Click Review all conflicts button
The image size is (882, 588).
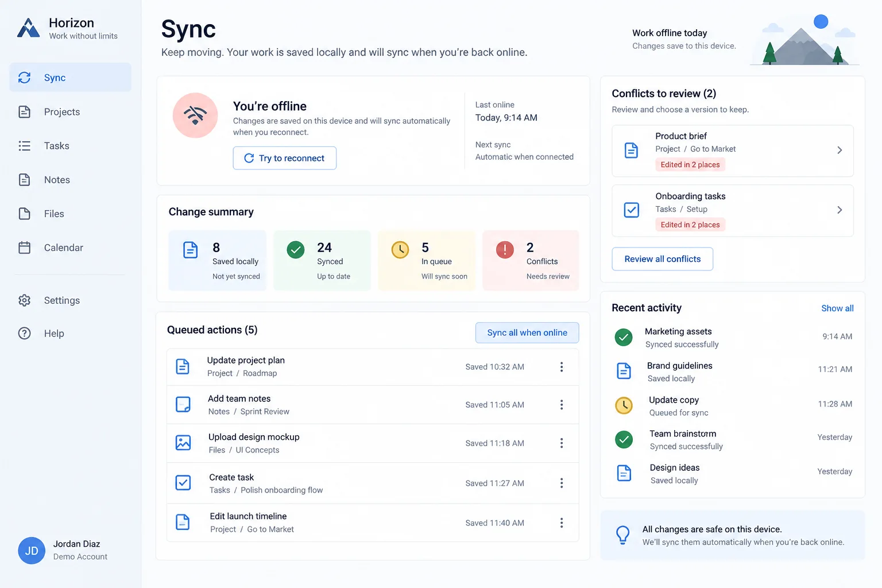tap(663, 259)
